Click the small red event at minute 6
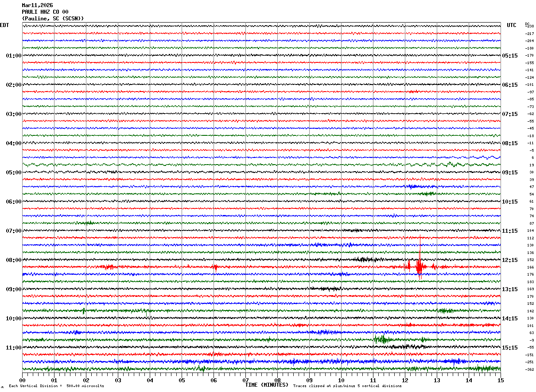 tap(215, 267)
